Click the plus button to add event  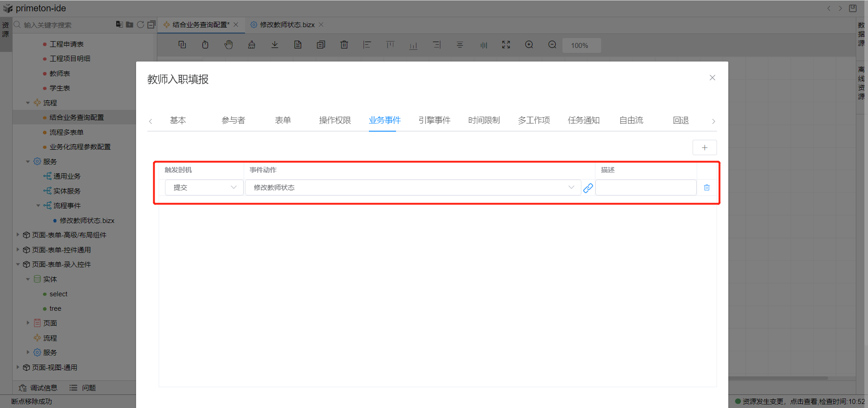(704, 147)
